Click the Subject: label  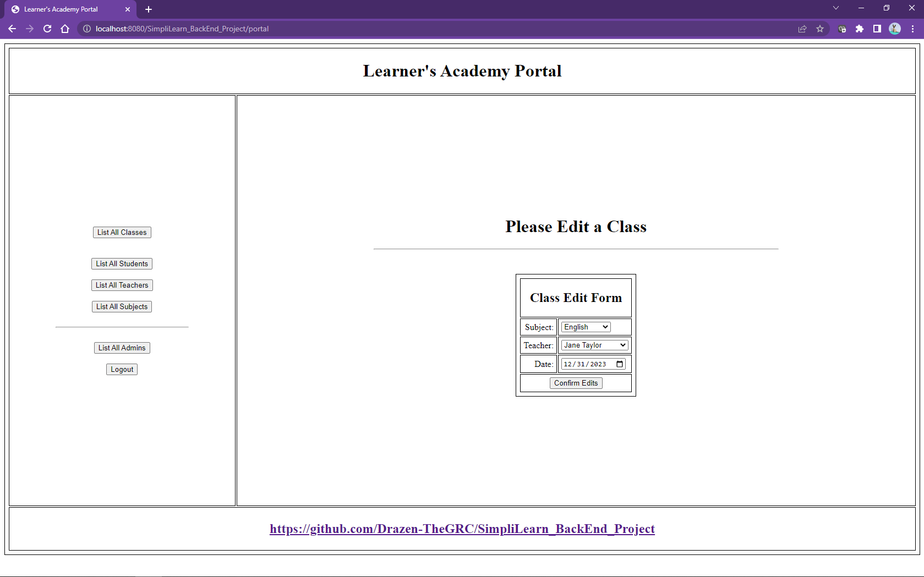tap(539, 327)
